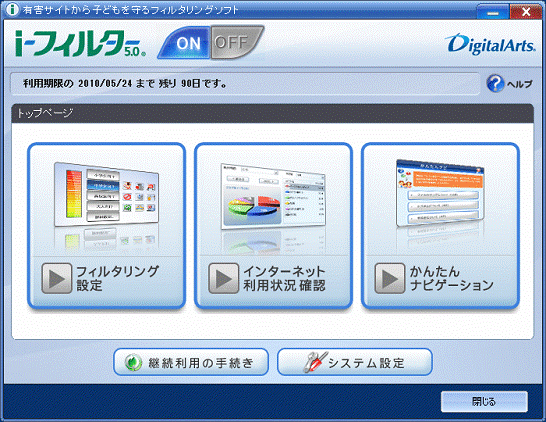Open インターネット利用状況確認 play arrow
This screenshot has width=546, height=422.
(224, 278)
